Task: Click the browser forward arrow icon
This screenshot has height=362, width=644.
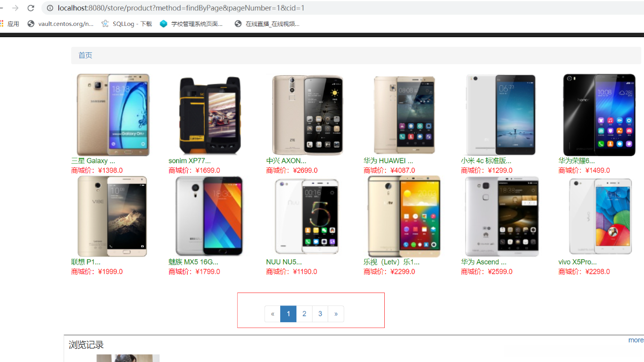Action: (15, 8)
